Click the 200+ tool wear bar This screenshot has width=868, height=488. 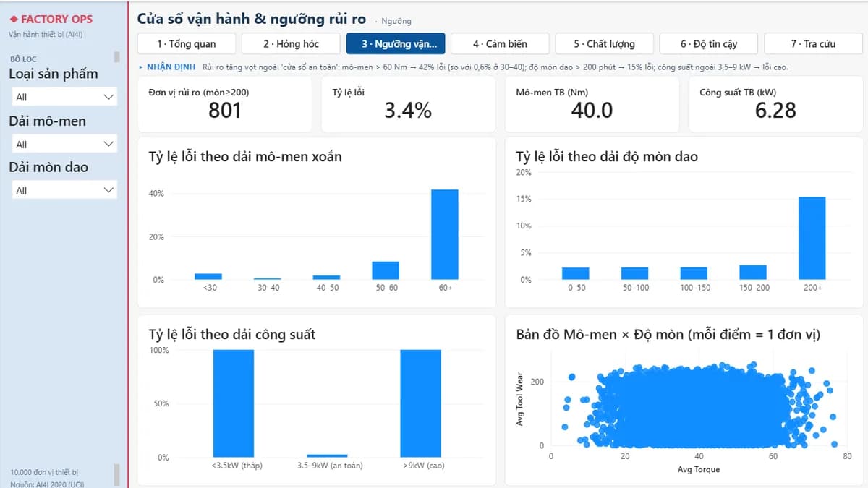pos(812,238)
